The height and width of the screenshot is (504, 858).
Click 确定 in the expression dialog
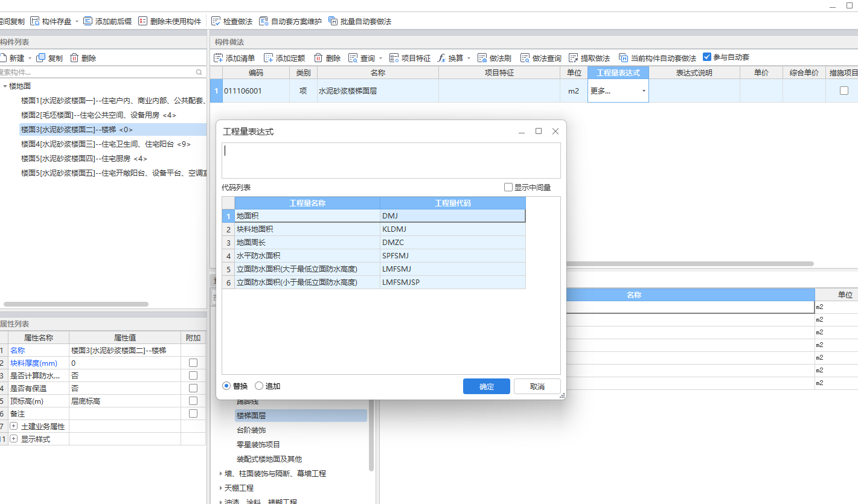tap(487, 386)
